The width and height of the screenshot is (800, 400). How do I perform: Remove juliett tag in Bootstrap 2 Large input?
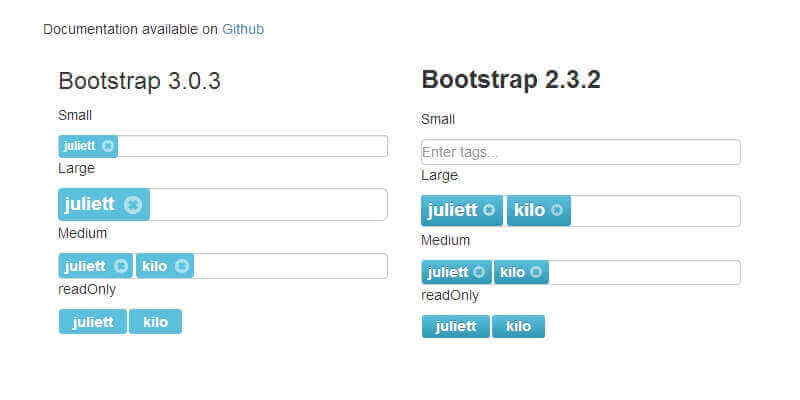[x=489, y=210]
